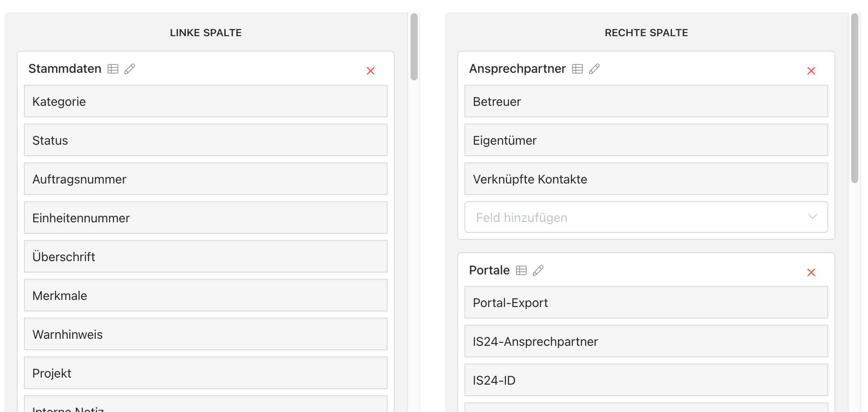
Task: Click the chevron arrow in Feld hinzufügen
Action: tap(812, 217)
